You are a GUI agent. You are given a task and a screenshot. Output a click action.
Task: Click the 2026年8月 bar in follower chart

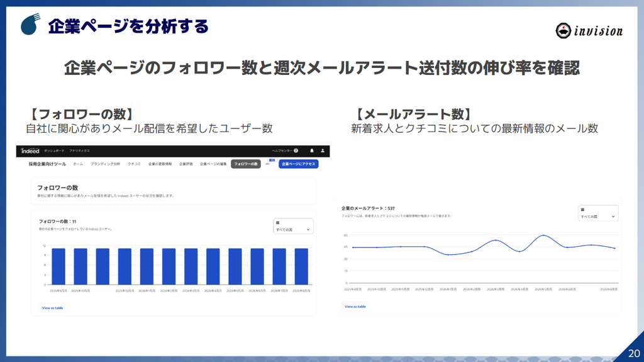301,266
